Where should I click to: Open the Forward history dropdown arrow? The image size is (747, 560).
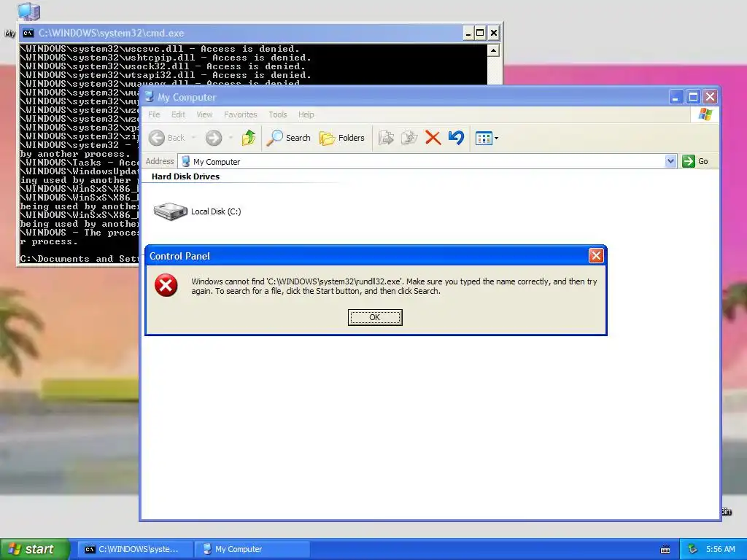click(231, 138)
